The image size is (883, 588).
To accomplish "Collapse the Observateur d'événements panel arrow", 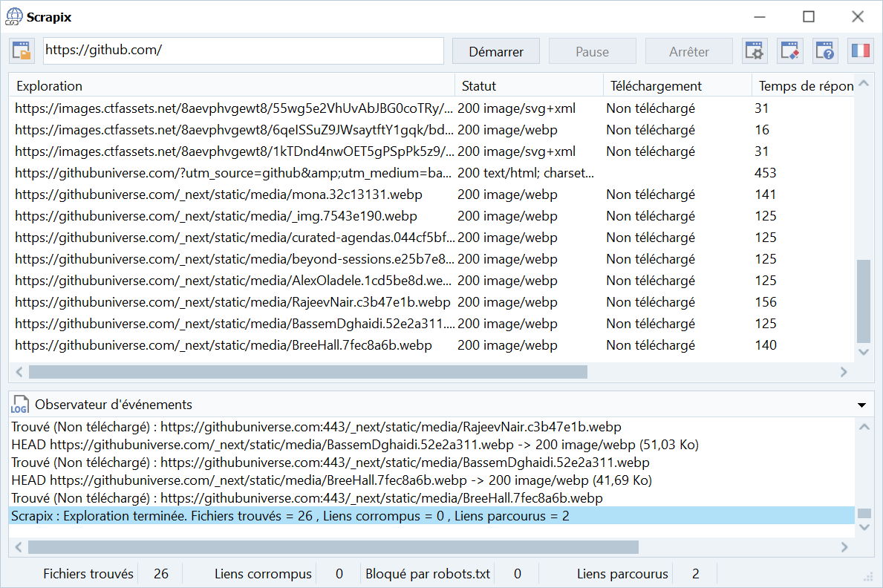I will tap(861, 405).
